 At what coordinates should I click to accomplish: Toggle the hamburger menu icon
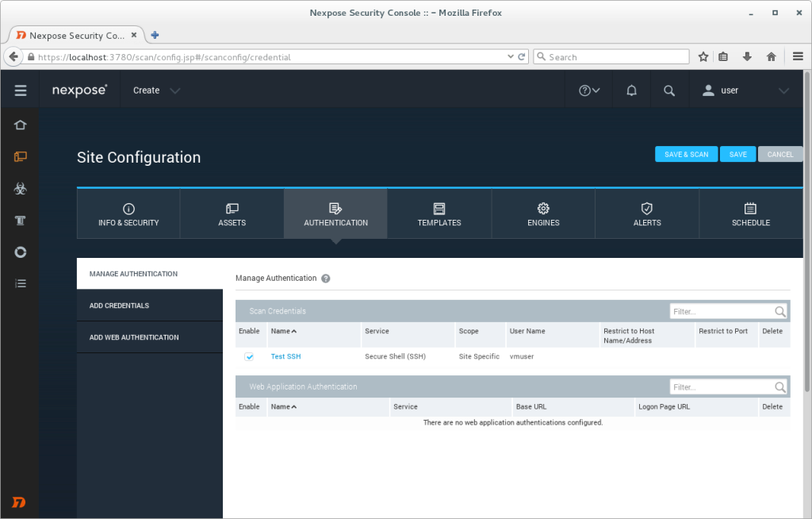point(20,90)
